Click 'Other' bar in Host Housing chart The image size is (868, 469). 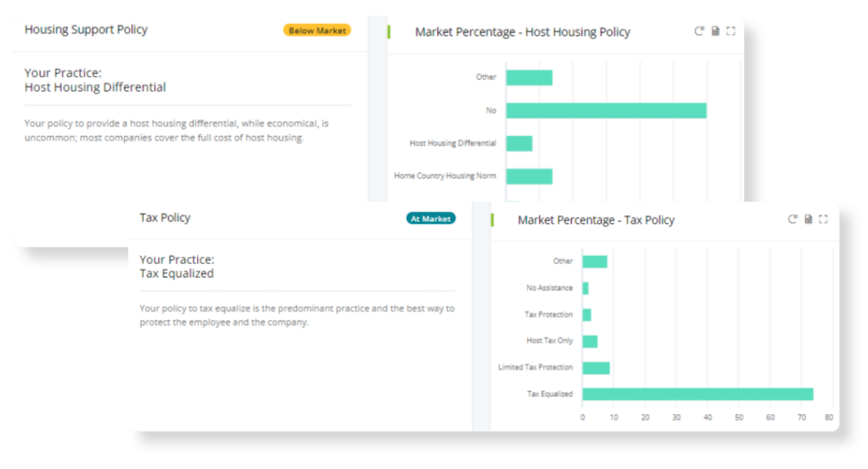click(x=529, y=78)
